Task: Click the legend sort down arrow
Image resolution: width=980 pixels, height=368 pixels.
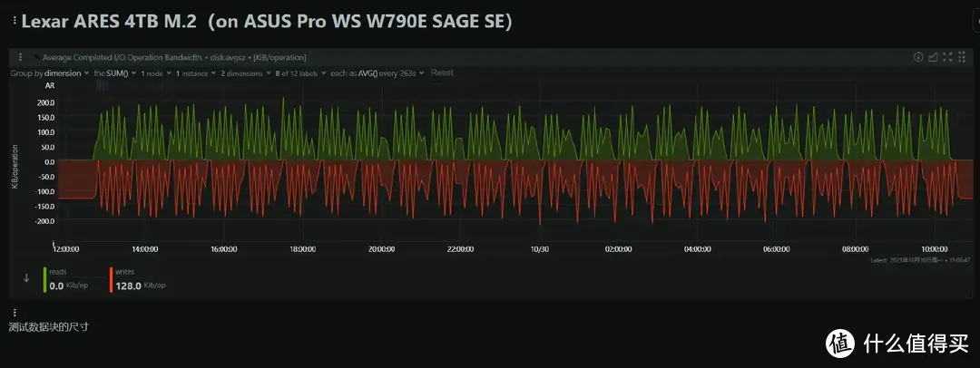Action: click(25, 278)
